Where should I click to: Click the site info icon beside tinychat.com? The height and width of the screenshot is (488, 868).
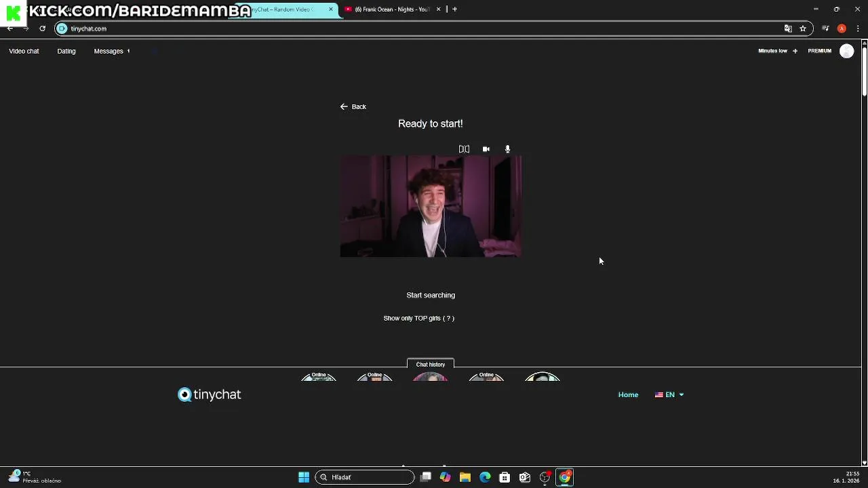pos(62,28)
